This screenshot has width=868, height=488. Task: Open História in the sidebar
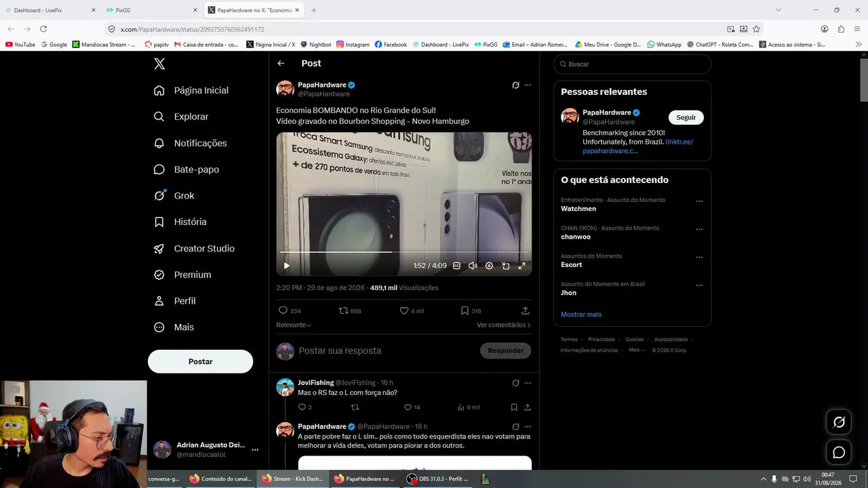(180, 222)
